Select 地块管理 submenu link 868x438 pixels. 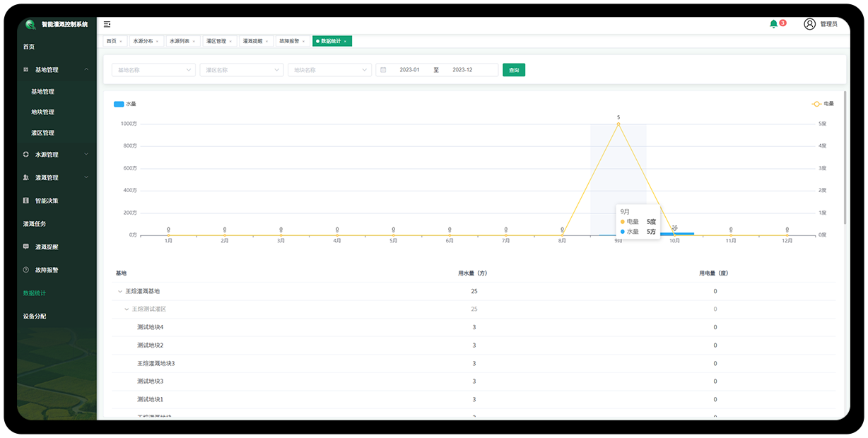pos(42,112)
